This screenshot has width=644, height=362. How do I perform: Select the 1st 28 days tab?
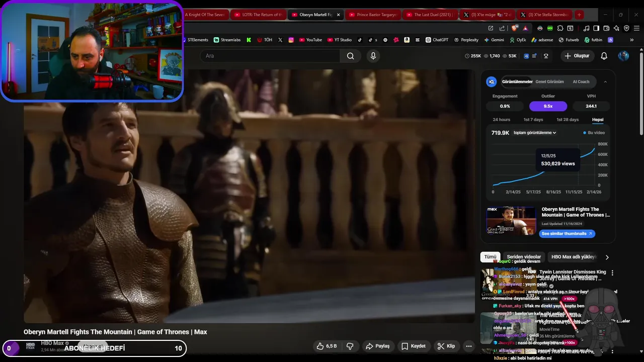(x=567, y=120)
